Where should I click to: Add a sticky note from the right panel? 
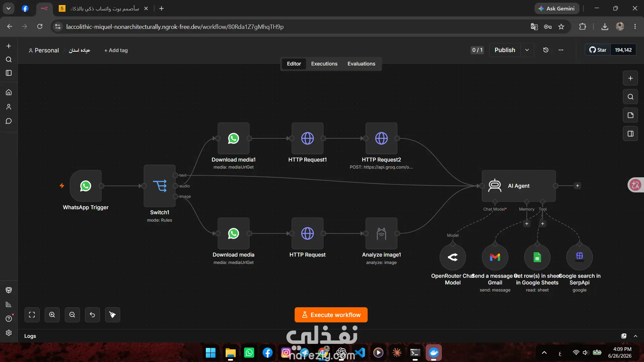tap(630, 115)
